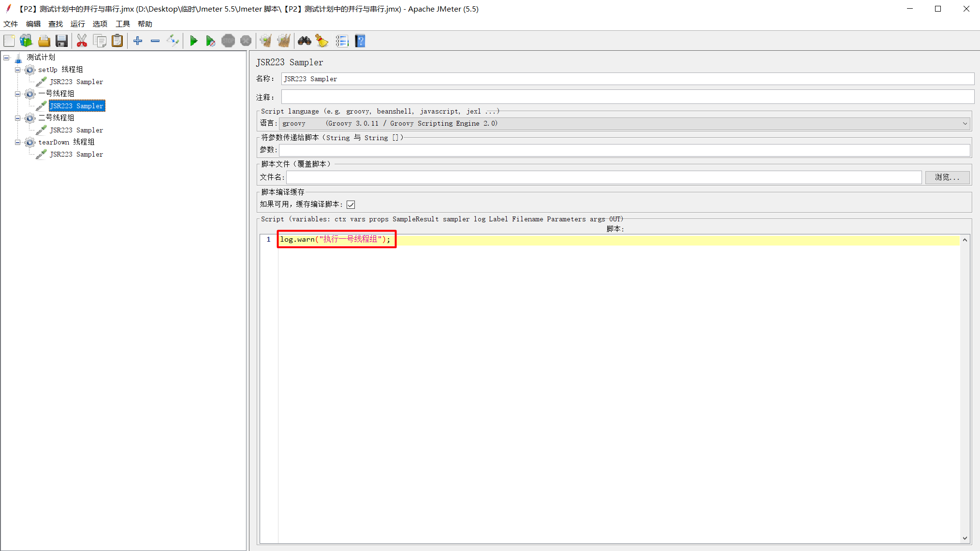Open the 编辑 menu

(33, 24)
